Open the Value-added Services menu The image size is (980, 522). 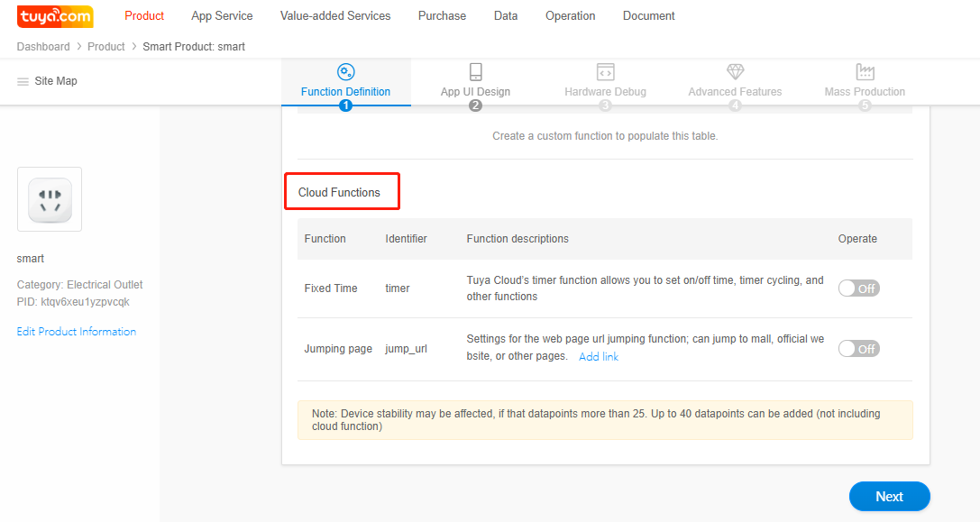pos(335,16)
